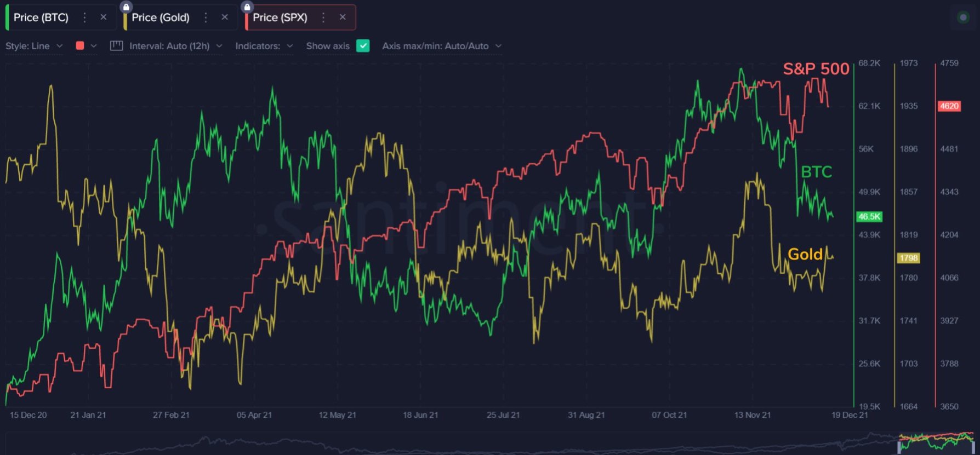Image resolution: width=980 pixels, height=455 pixels.
Task: Uncheck the Show axis checkbox
Action: point(363,46)
